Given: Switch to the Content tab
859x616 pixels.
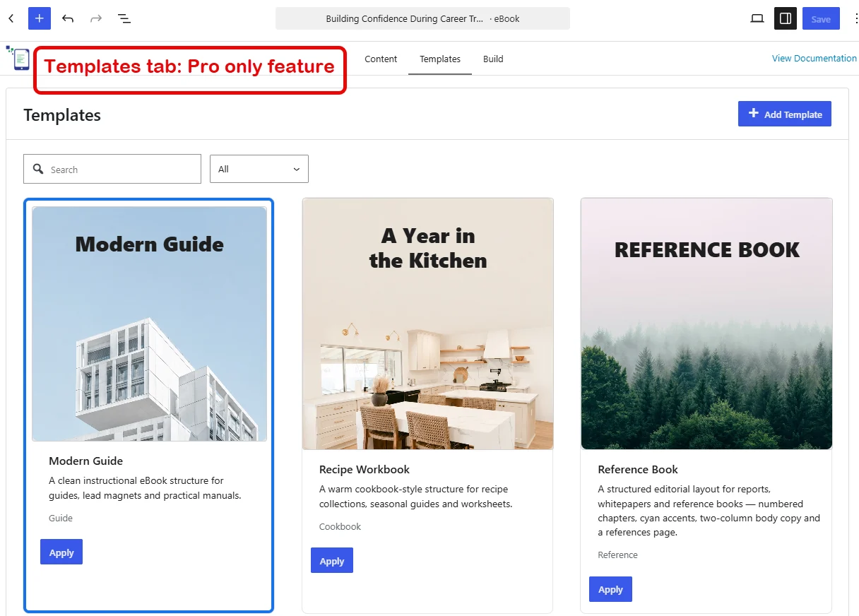Looking at the screenshot, I should click(381, 59).
